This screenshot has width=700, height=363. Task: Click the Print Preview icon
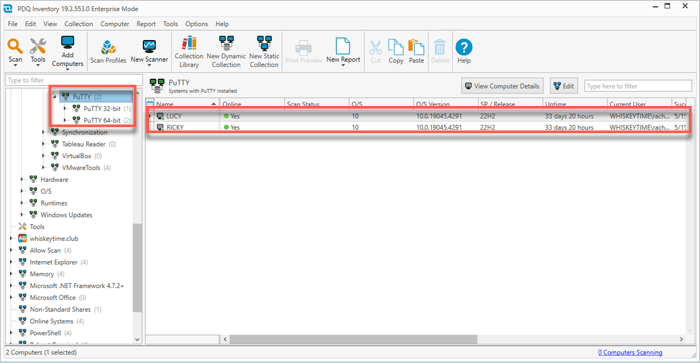click(x=304, y=48)
